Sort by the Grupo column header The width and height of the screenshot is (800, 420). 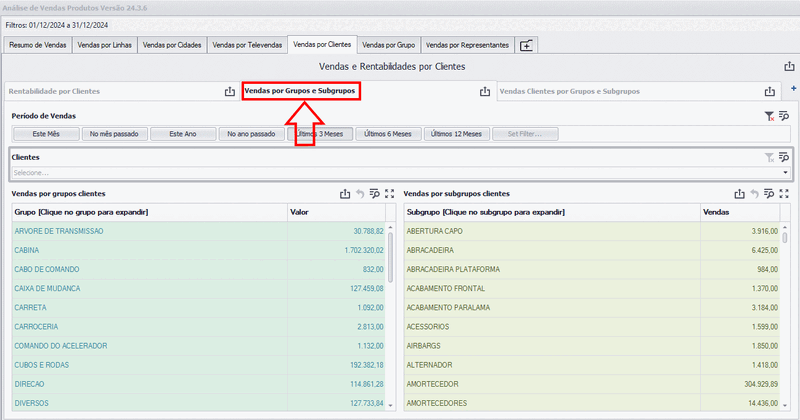149,212
